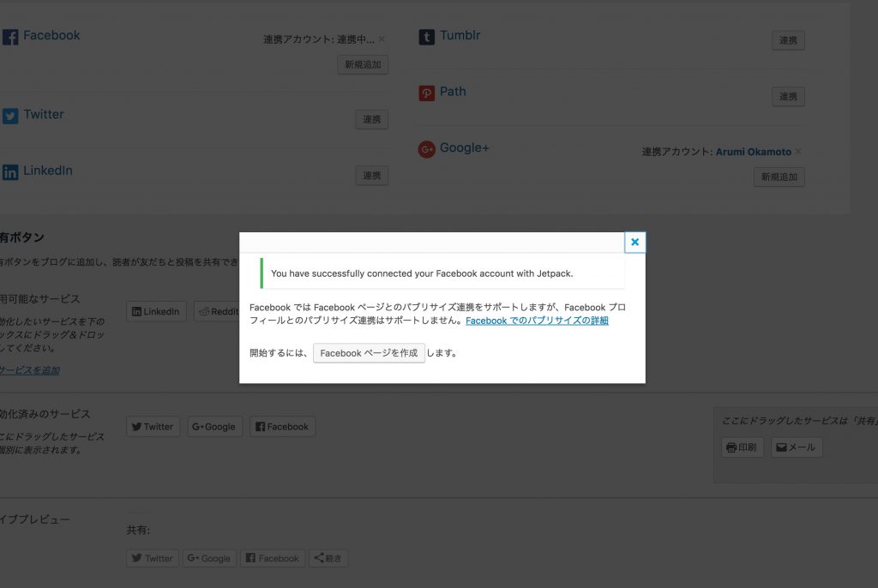Screen dimensions: 878x588
Task: Select the enabled Twitter sharing button
Action: [x=153, y=427]
